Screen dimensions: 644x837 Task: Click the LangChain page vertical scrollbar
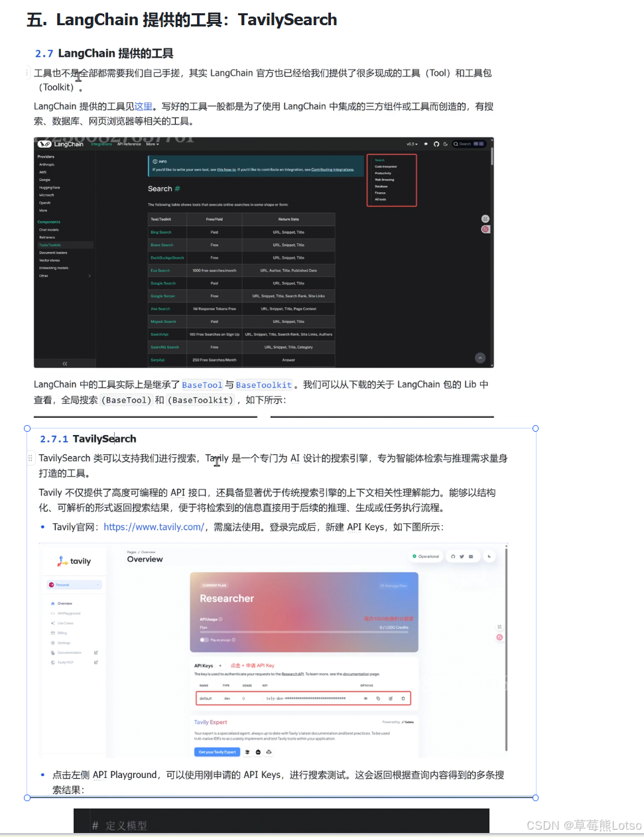point(491,157)
